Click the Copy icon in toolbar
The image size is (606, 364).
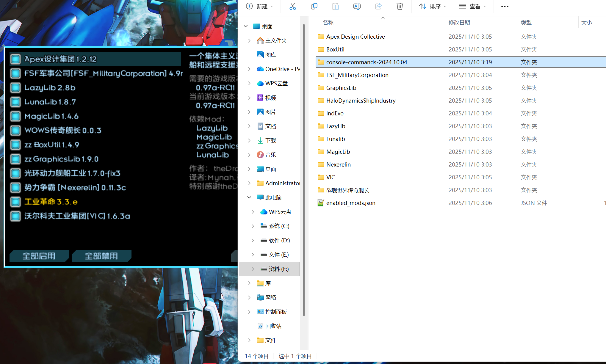point(314,6)
